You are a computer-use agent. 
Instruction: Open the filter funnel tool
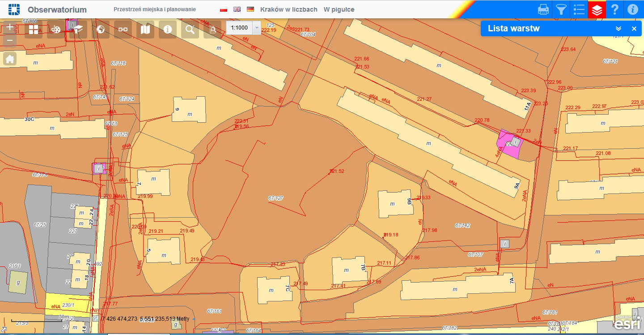561,9
